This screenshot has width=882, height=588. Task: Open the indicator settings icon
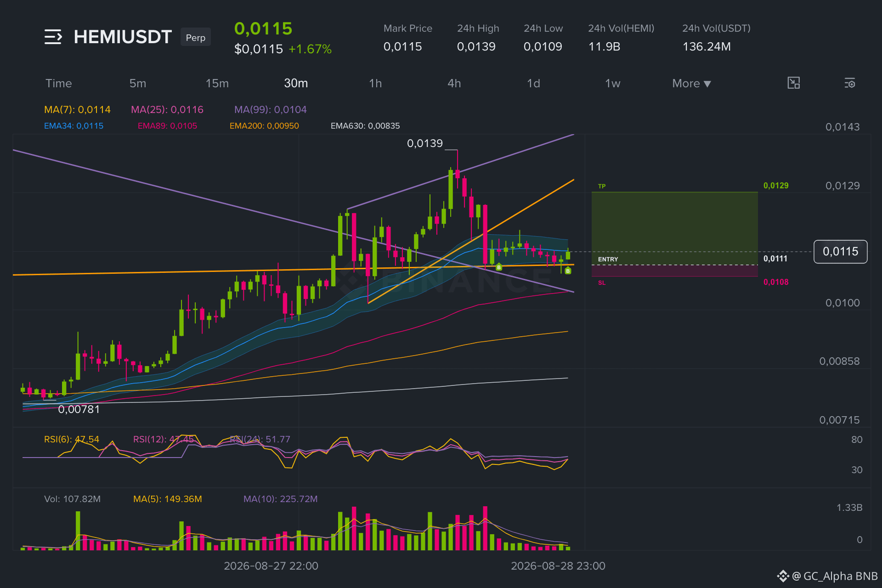coord(850,83)
